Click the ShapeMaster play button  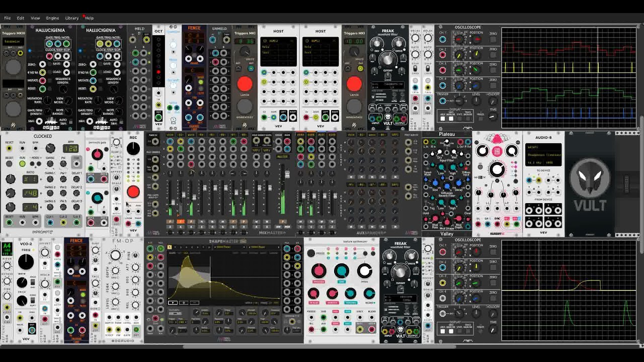(x=173, y=303)
